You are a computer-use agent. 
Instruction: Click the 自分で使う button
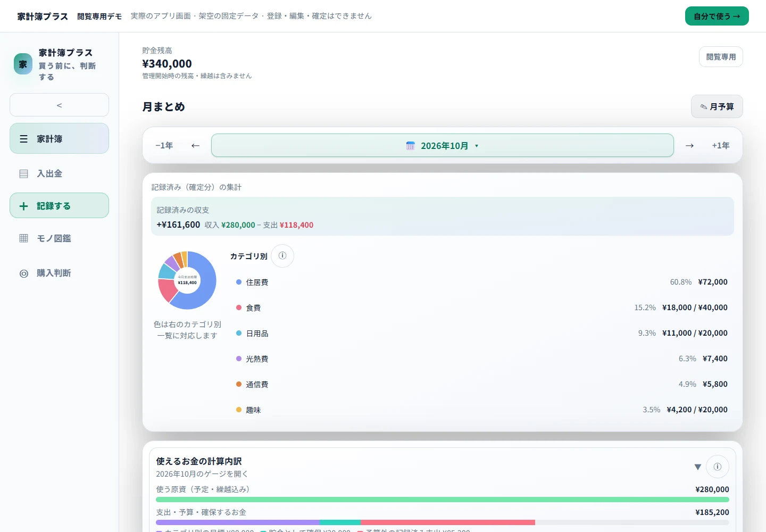click(717, 16)
